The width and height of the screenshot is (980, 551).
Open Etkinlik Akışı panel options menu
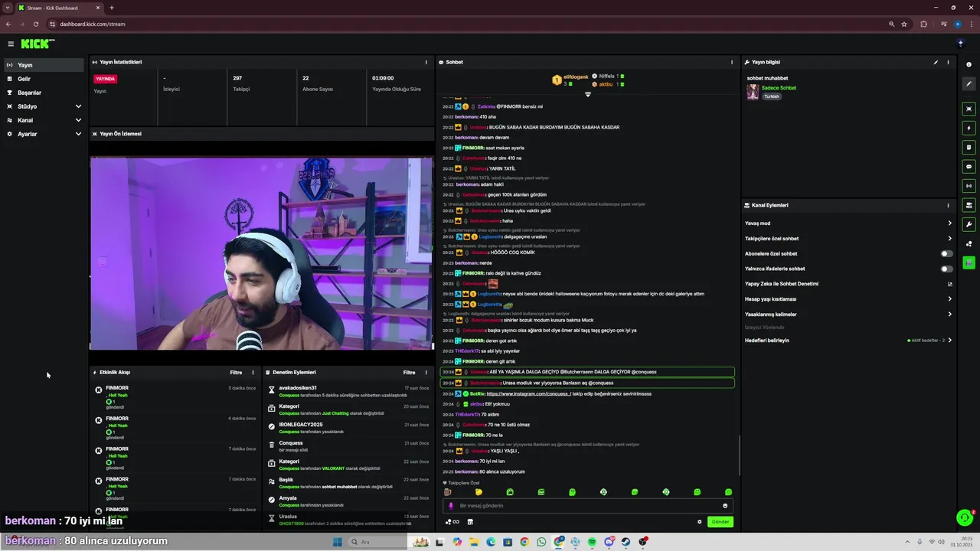253,373
